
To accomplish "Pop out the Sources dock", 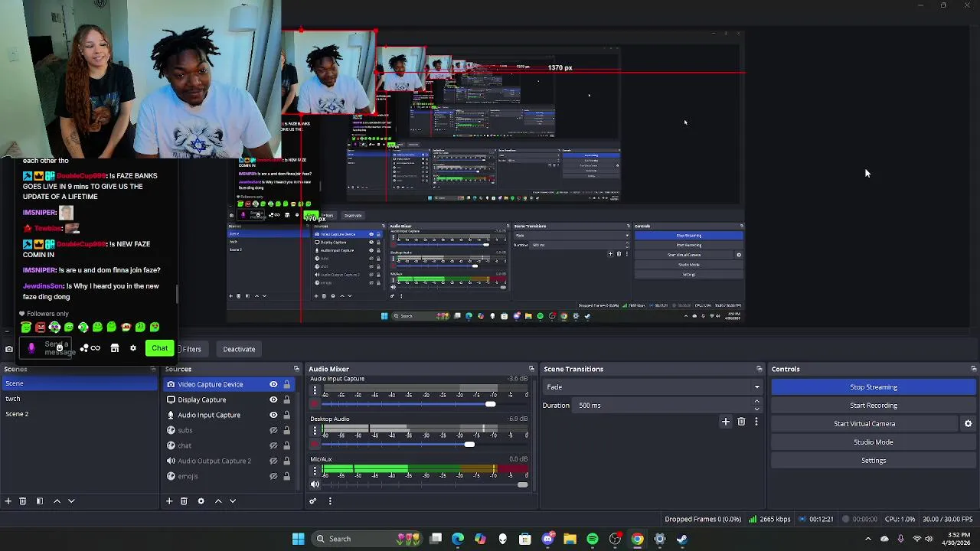I will click(296, 369).
